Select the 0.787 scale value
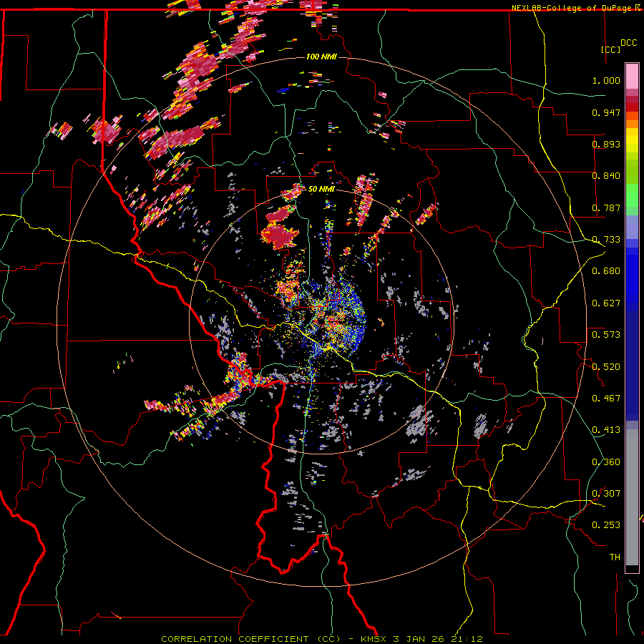 coord(606,208)
